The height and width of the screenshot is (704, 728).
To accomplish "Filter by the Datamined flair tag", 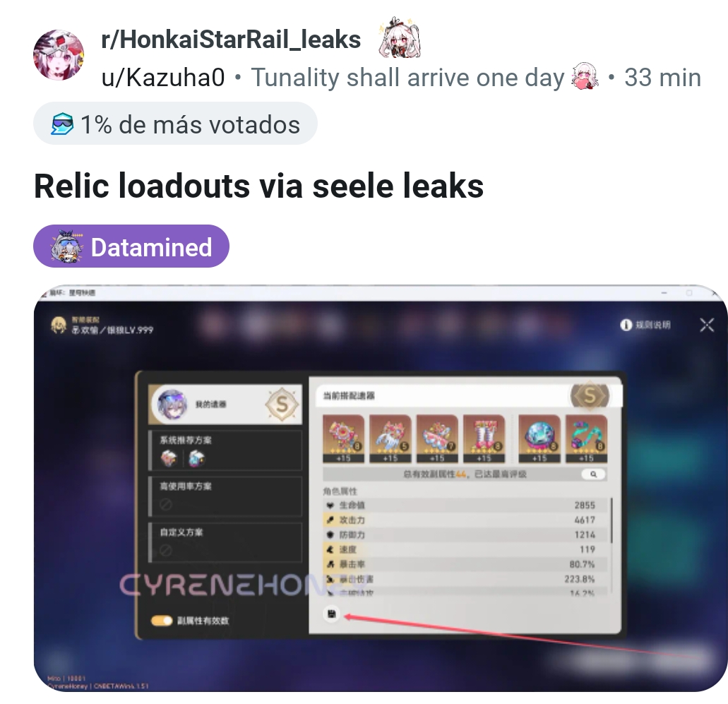I will 131,246.
